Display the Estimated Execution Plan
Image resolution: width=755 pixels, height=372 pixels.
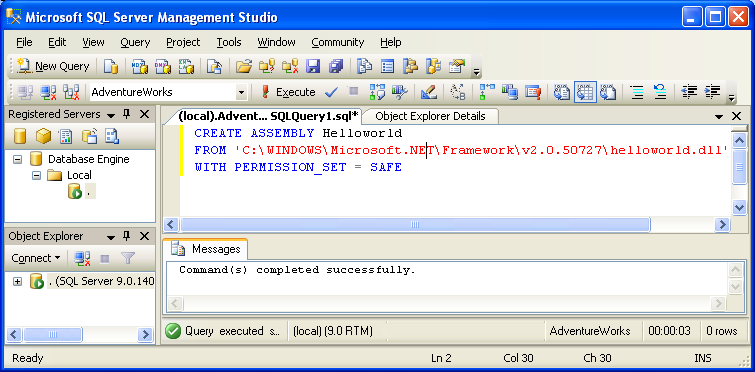377,92
